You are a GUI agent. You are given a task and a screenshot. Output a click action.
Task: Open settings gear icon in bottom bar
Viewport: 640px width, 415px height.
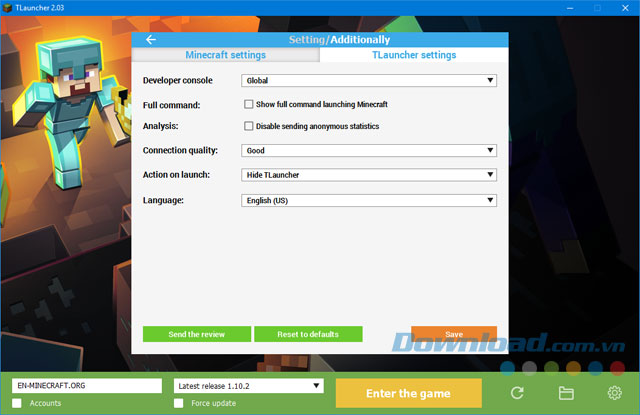[x=615, y=393]
